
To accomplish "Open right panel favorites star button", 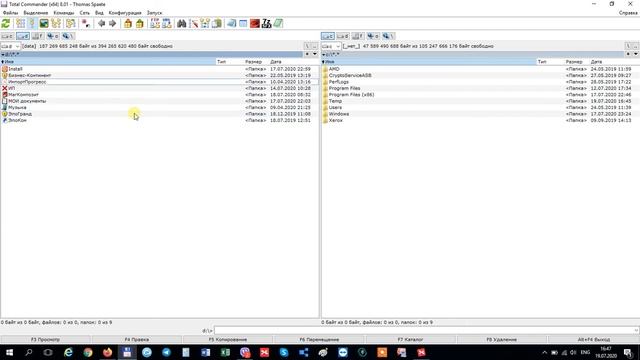I will pyautogui.click(x=628, y=54).
